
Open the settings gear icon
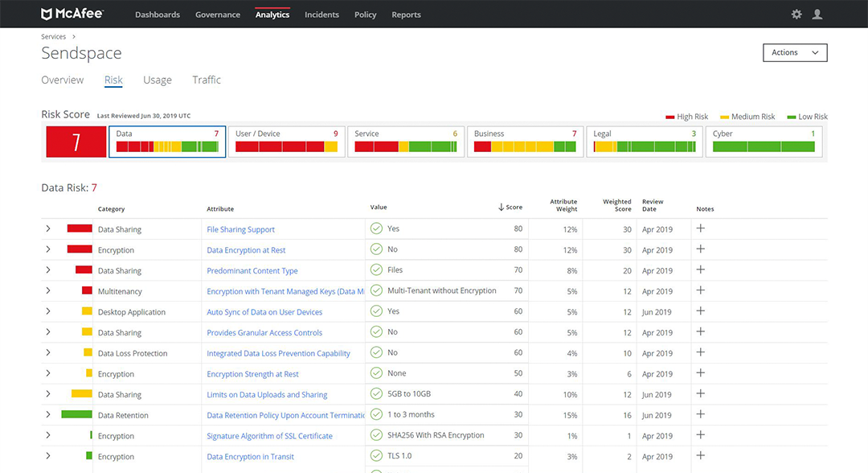[x=796, y=14]
